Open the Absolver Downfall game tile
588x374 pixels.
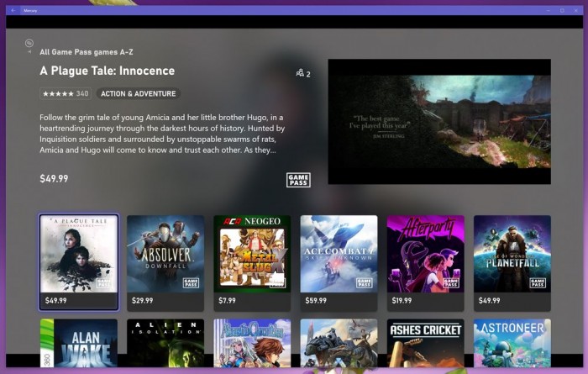[x=165, y=262]
